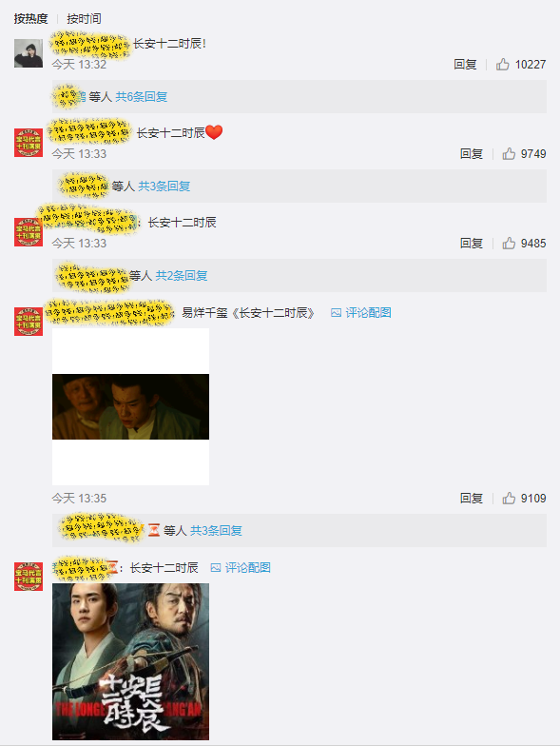
Task: Open red avatar beside the 13:35 comment
Action: (x=29, y=322)
